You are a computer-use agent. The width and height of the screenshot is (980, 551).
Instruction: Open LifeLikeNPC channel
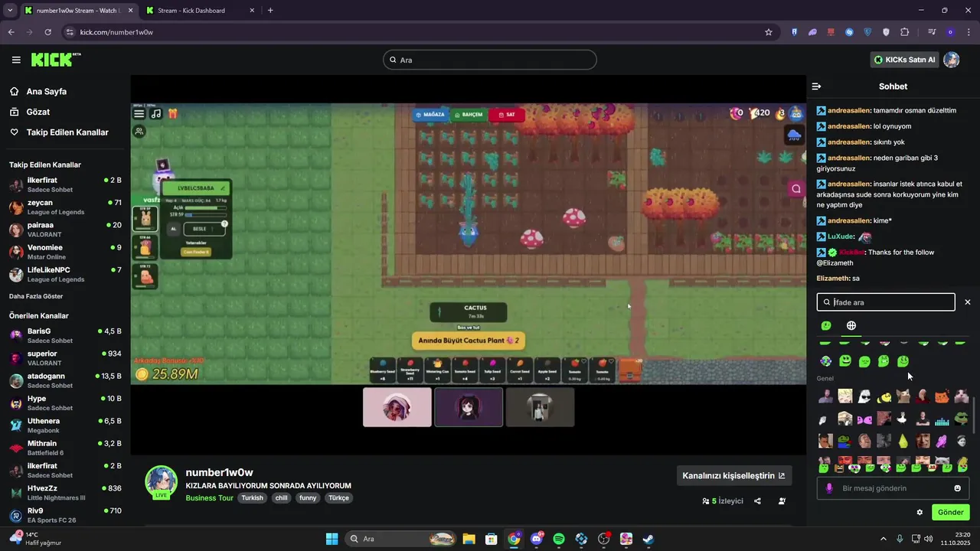(x=65, y=274)
